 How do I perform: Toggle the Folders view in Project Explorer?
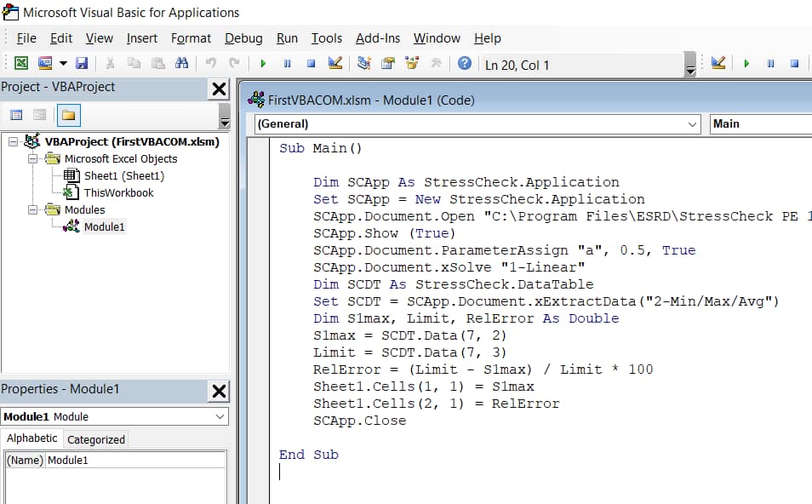pos(68,115)
